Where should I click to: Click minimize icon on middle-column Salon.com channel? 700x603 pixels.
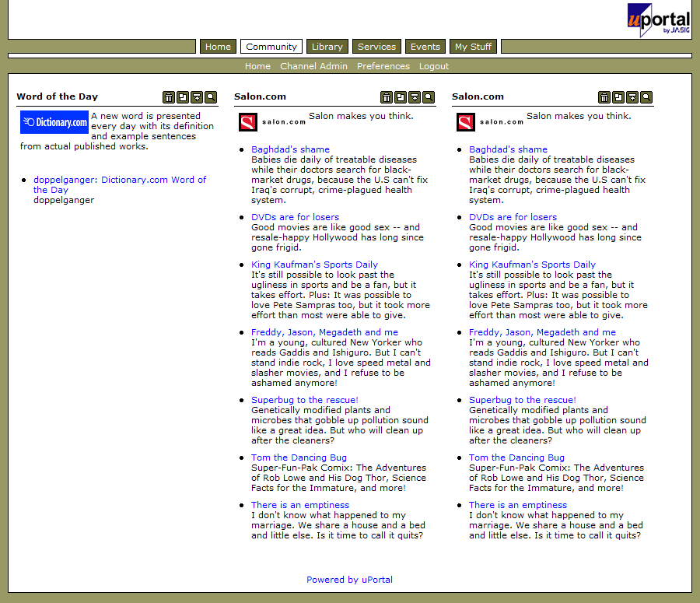415,97
